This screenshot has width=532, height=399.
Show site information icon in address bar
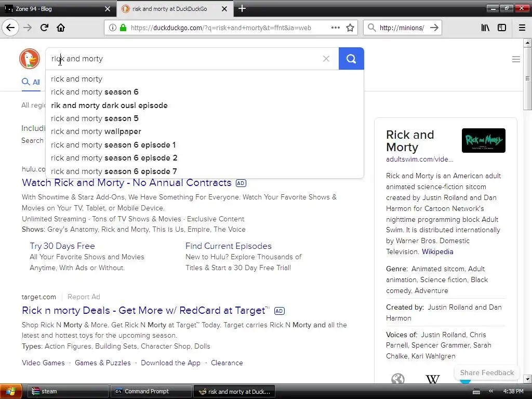(112, 28)
